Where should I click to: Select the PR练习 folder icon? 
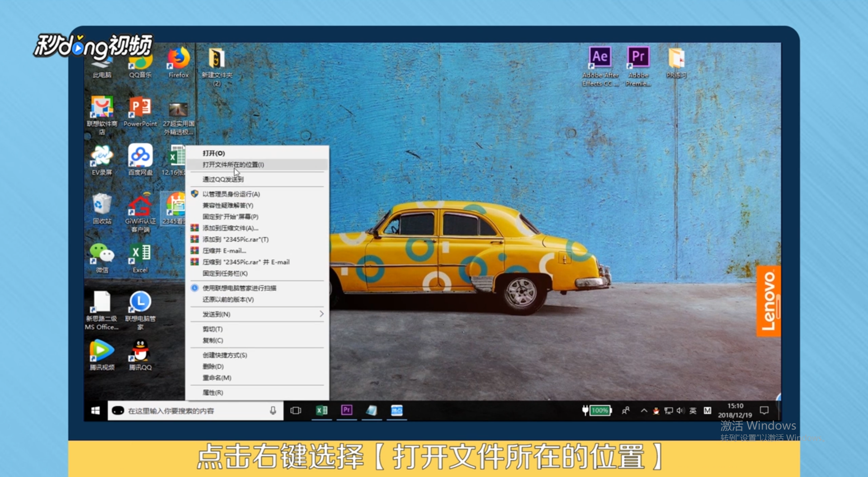(x=676, y=63)
